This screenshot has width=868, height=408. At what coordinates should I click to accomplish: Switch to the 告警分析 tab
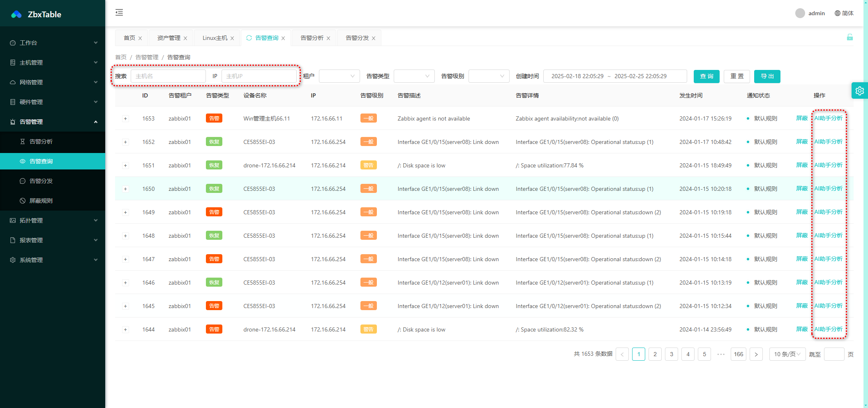click(x=312, y=38)
